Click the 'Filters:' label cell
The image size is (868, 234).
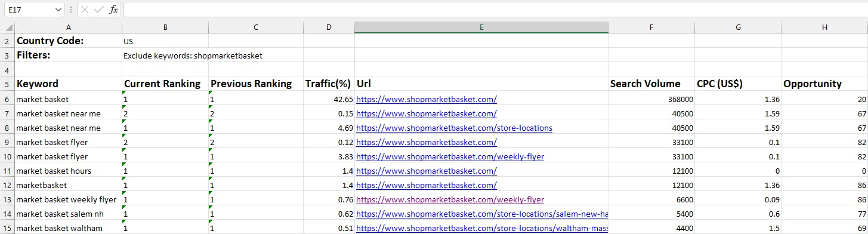69,55
